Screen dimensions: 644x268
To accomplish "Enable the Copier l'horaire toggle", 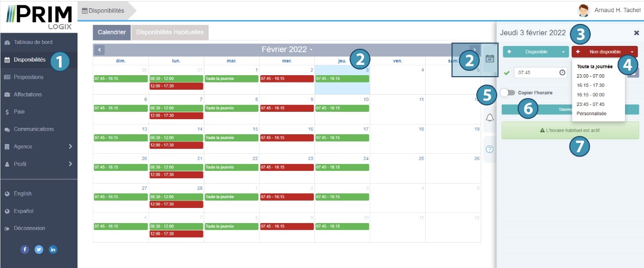I will [507, 92].
